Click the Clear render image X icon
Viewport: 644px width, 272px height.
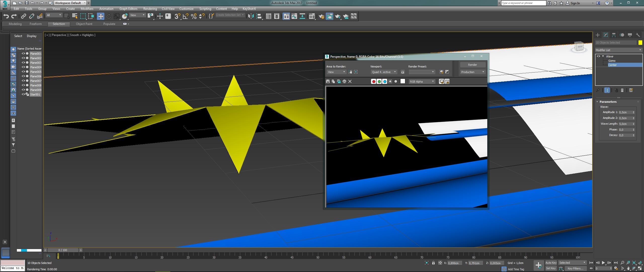(350, 81)
